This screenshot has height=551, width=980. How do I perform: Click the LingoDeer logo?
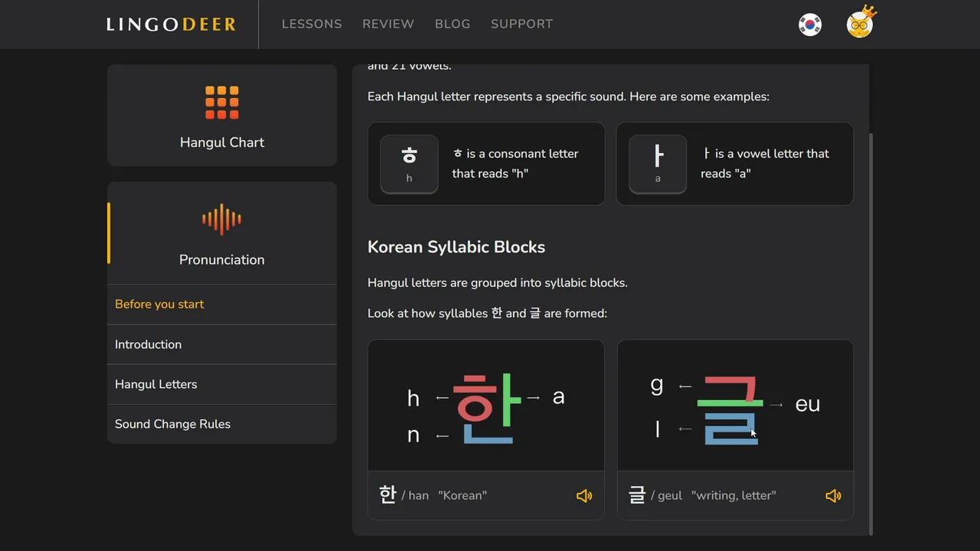pyautogui.click(x=171, y=24)
